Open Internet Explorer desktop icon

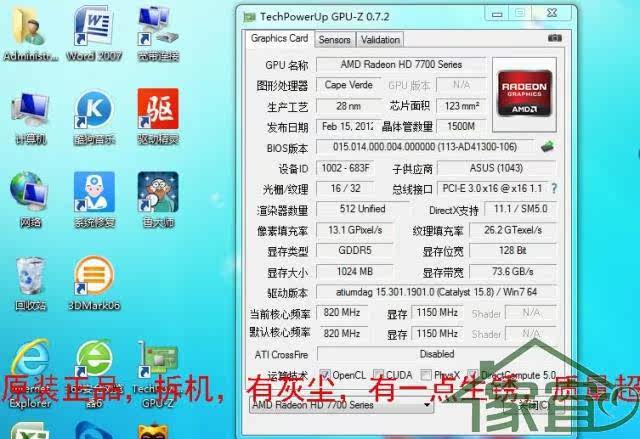click(x=30, y=373)
